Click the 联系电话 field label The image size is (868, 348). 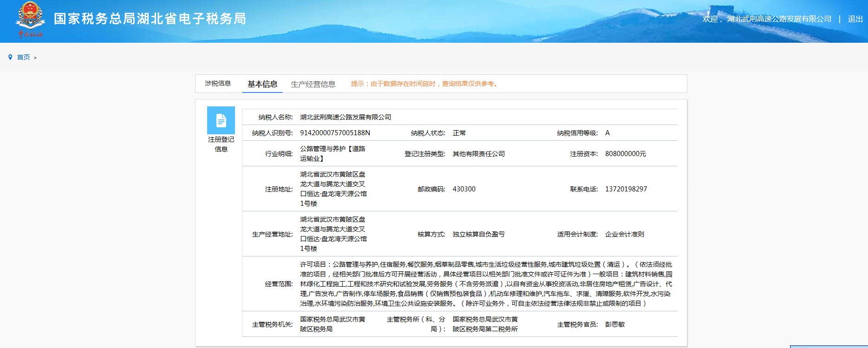[x=584, y=189]
